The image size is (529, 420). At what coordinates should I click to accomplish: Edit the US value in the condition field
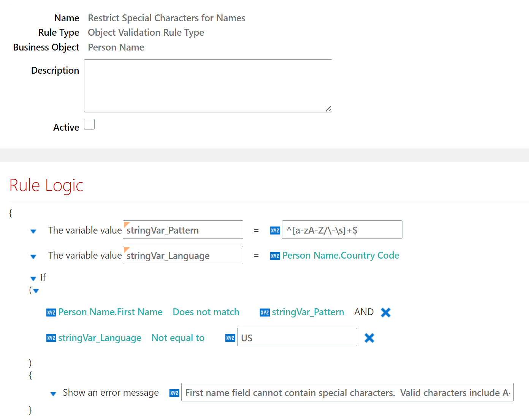tap(297, 337)
